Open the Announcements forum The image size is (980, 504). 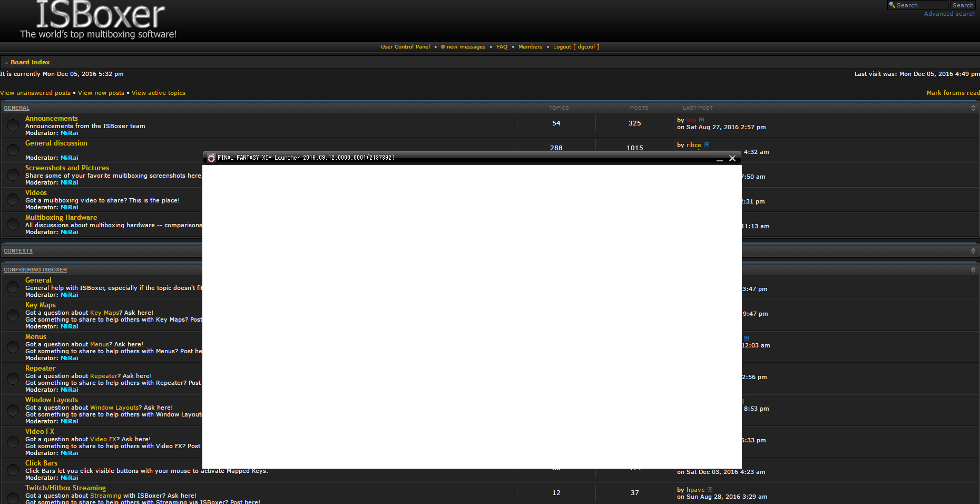pos(52,119)
